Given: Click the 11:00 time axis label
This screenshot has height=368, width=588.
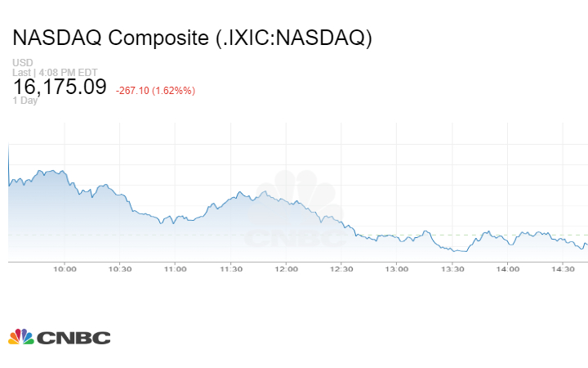Looking at the screenshot, I should (175, 269).
